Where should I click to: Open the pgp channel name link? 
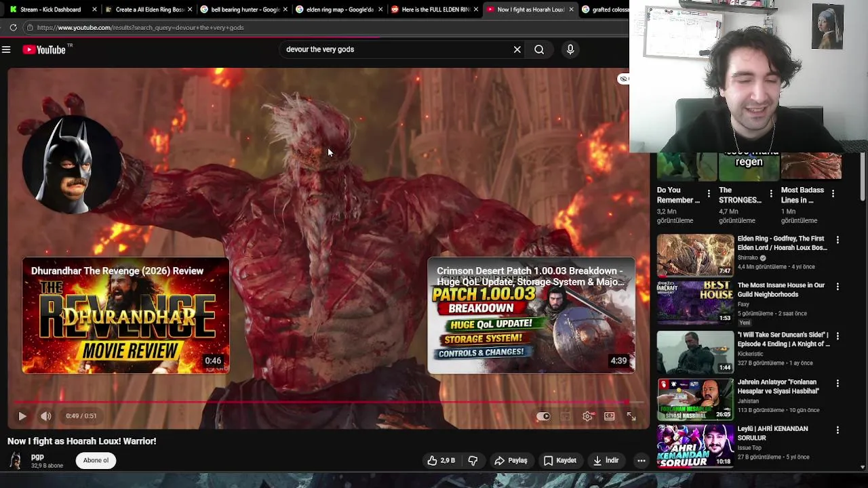[x=37, y=457]
